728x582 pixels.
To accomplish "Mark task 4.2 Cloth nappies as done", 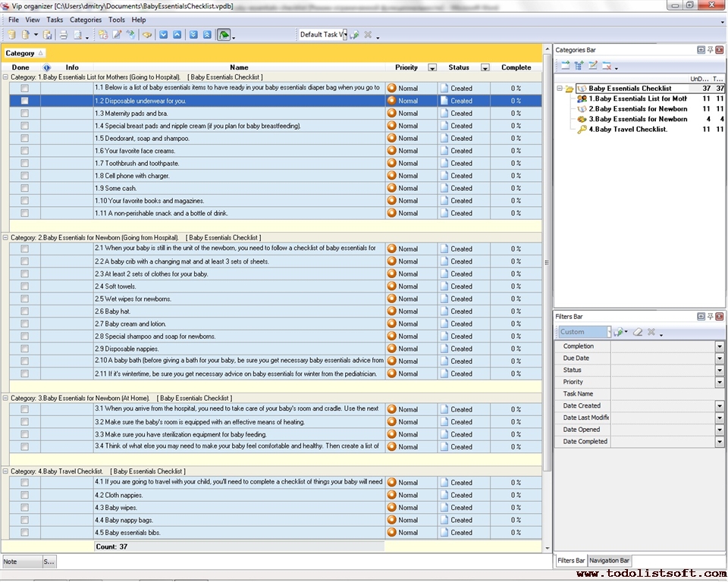I will point(24,496).
